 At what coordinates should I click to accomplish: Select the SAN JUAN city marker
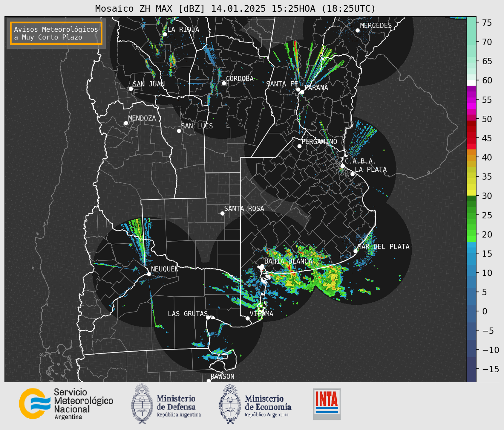(x=131, y=89)
